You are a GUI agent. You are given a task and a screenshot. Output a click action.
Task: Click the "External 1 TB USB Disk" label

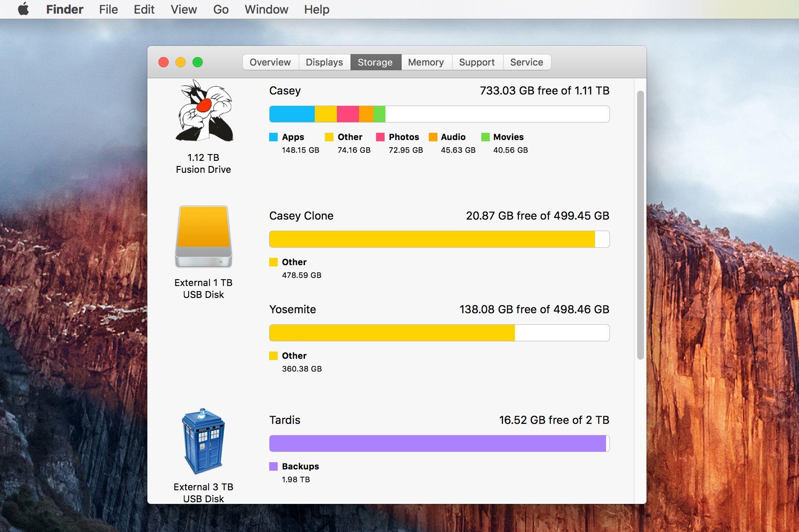204,289
